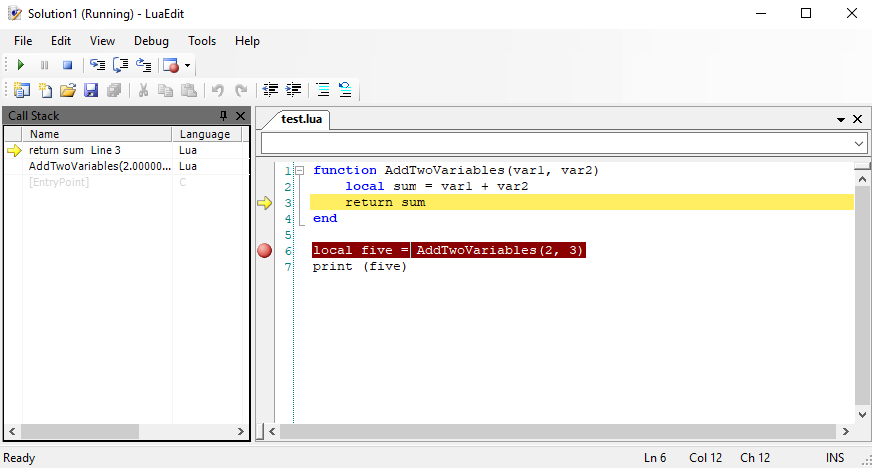Click the Paste clipboard icon
Viewport: 872px width, 468px height.
(189, 90)
